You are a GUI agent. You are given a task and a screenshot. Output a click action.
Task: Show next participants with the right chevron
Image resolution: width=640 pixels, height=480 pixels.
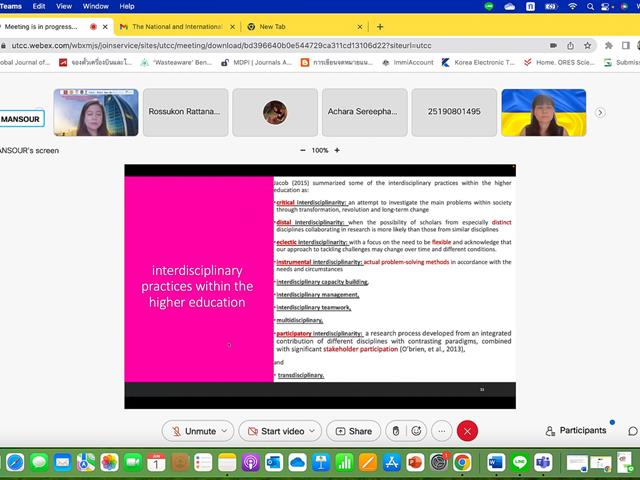tap(600, 112)
